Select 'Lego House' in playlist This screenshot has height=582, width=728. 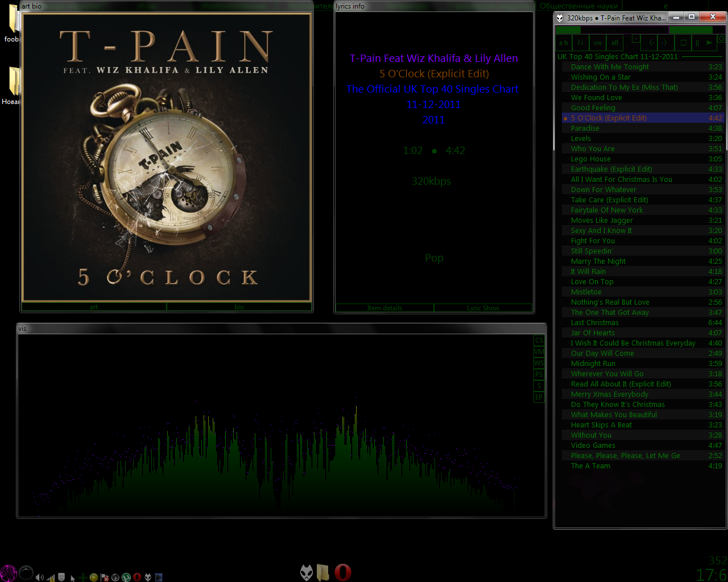pyautogui.click(x=642, y=159)
